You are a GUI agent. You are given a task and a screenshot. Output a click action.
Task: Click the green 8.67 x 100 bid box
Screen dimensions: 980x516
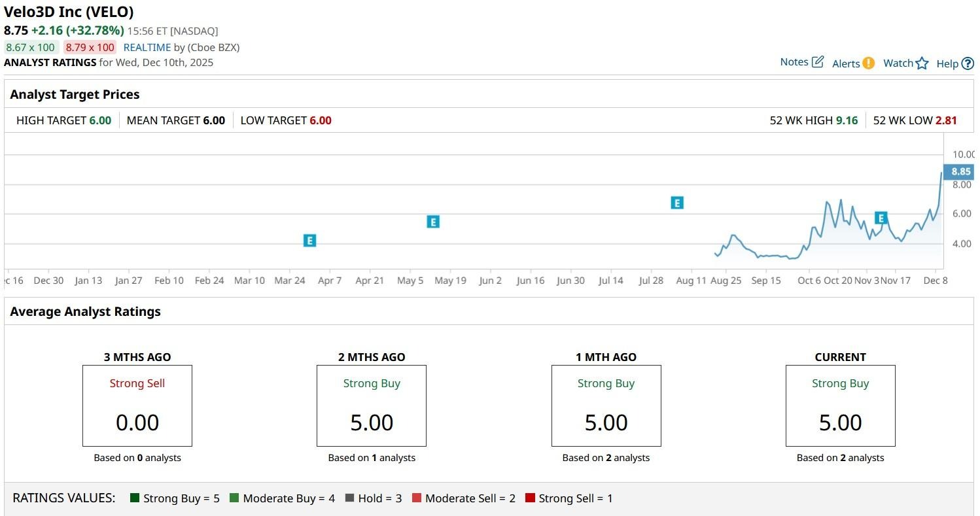[x=31, y=47]
